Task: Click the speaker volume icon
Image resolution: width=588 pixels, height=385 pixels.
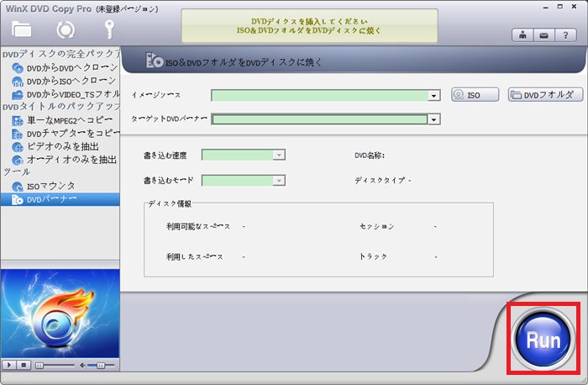Action: click(82, 365)
